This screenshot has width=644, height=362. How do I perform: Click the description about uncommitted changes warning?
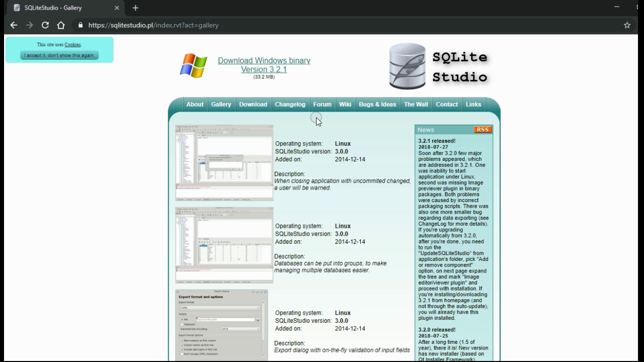click(343, 185)
